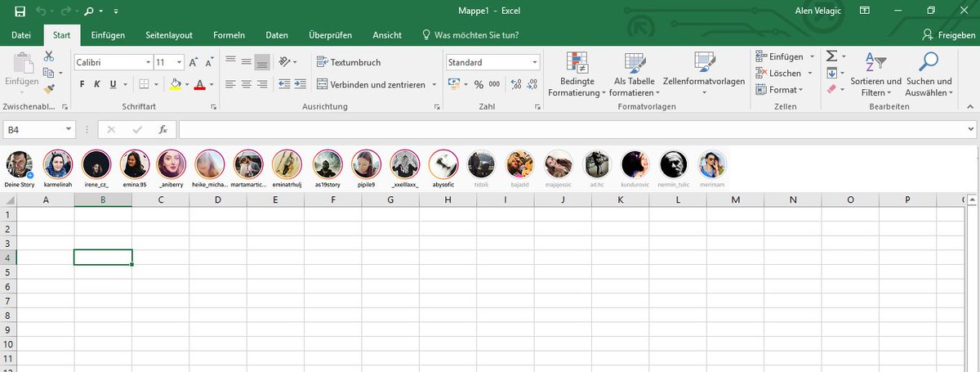The height and width of the screenshot is (372, 980).
Task: Open the Name Box dropdown arrow
Action: tap(69, 129)
